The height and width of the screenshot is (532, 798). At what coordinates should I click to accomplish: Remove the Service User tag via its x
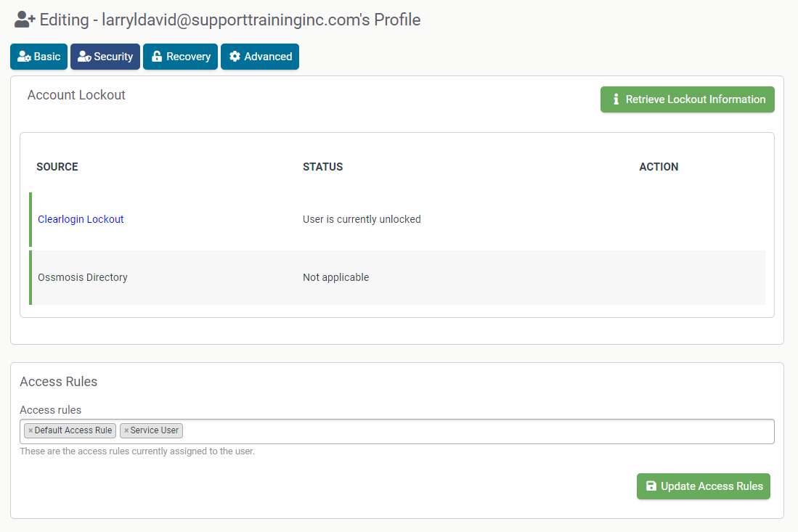pyautogui.click(x=126, y=431)
